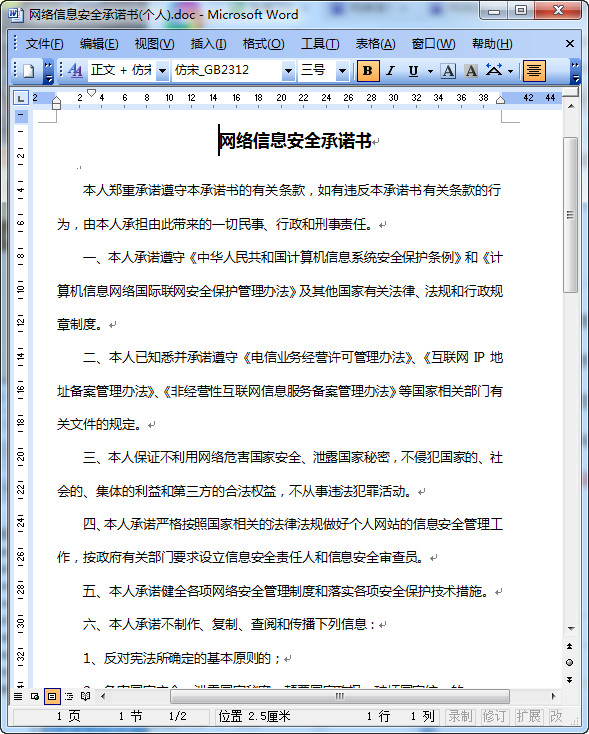Click the line 1、反对宪法所确定的基本原则的
The image size is (589, 734).
tap(182, 658)
